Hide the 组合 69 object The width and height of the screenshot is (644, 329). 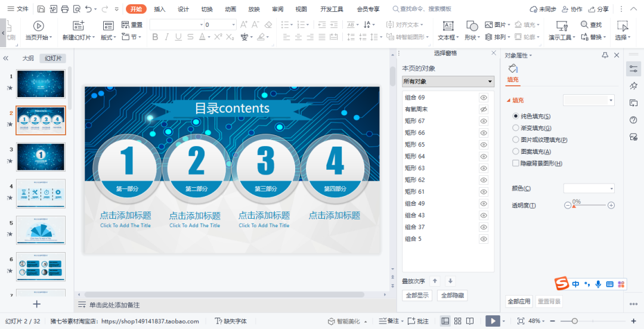pos(484,98)
